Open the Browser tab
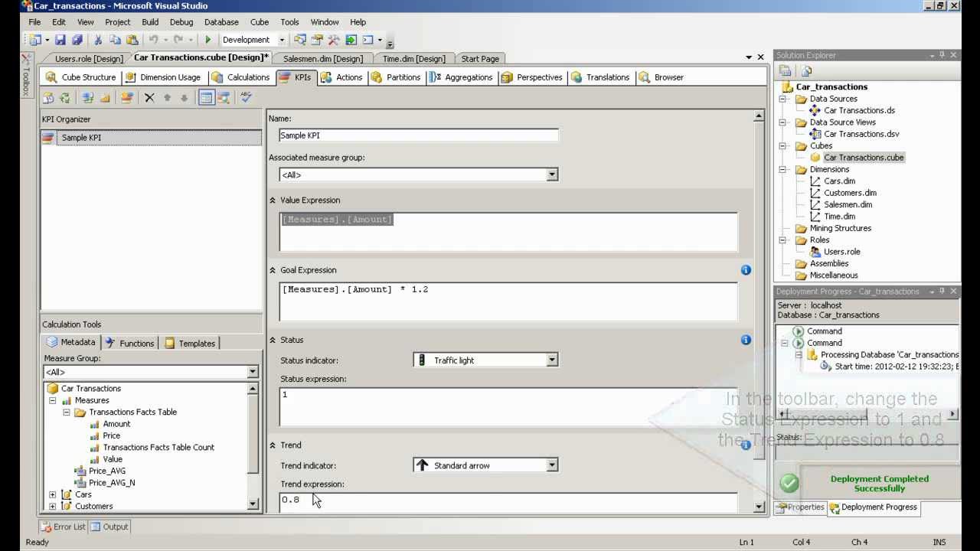Image resolution: width=980 pixels, height=551 pixels. [x=661, y=77]
